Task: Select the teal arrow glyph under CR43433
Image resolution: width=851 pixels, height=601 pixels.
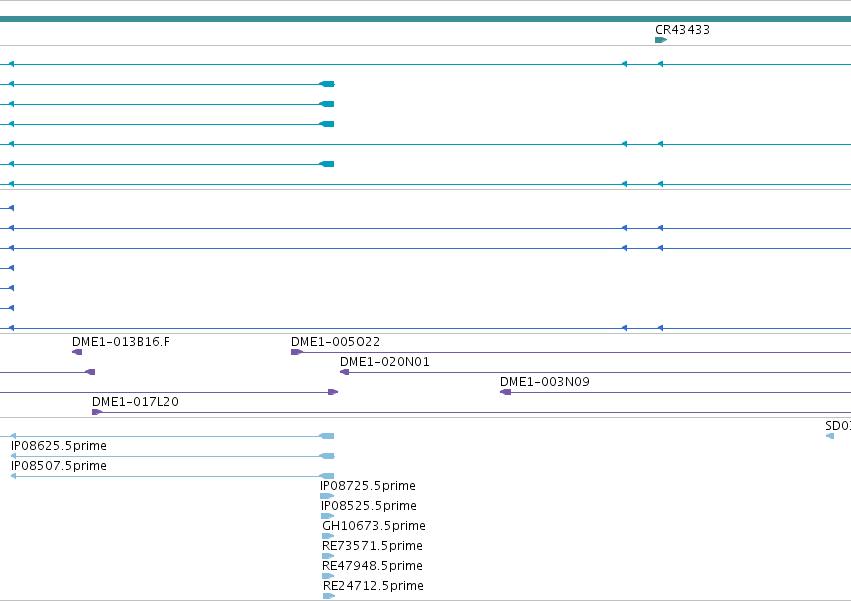Action: tap(661, 40)
